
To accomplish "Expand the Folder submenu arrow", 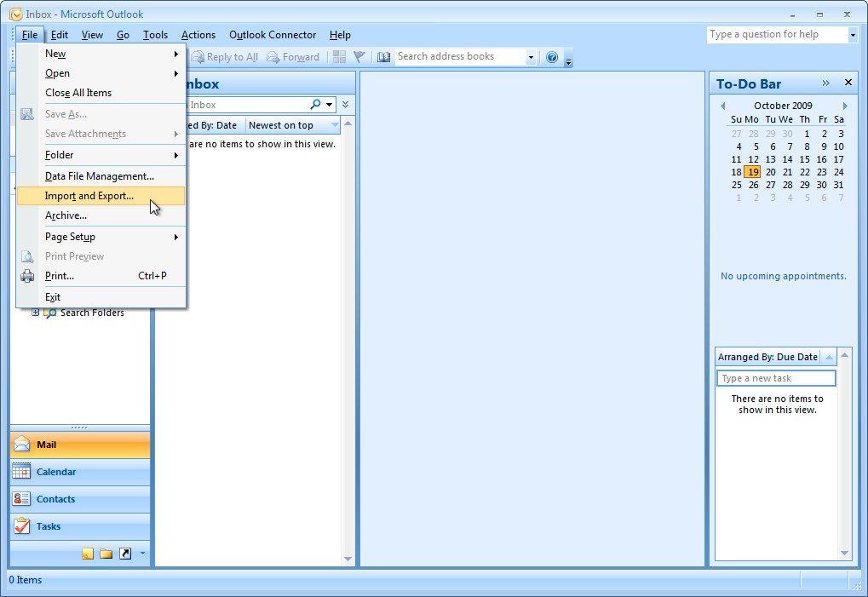I will [176, 155].
